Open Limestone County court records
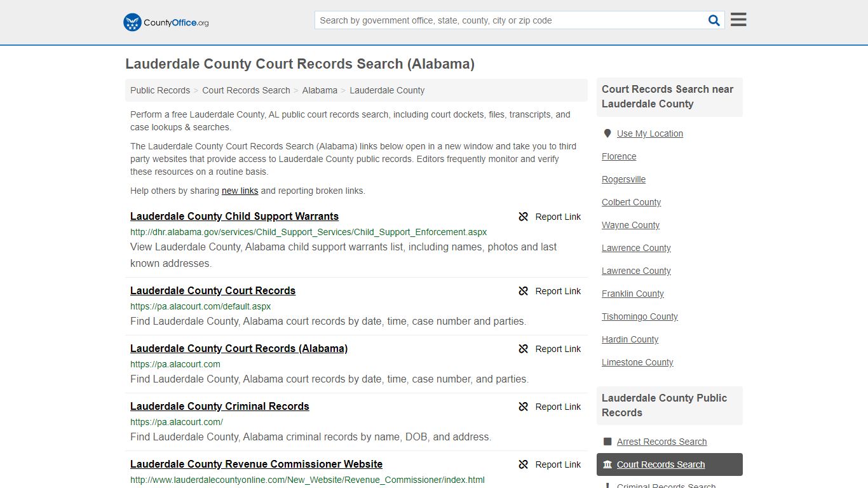This screenshot has width=868, height=488. [637, 362]
